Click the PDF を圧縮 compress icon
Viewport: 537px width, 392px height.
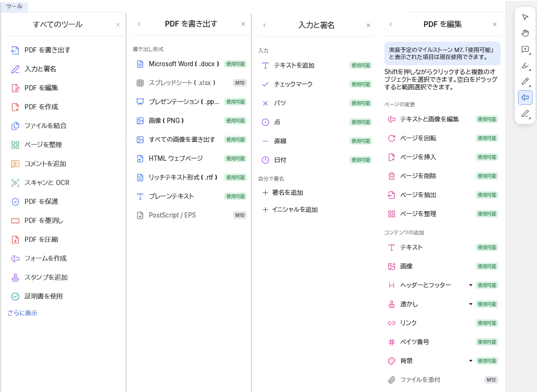pos(16,240)
